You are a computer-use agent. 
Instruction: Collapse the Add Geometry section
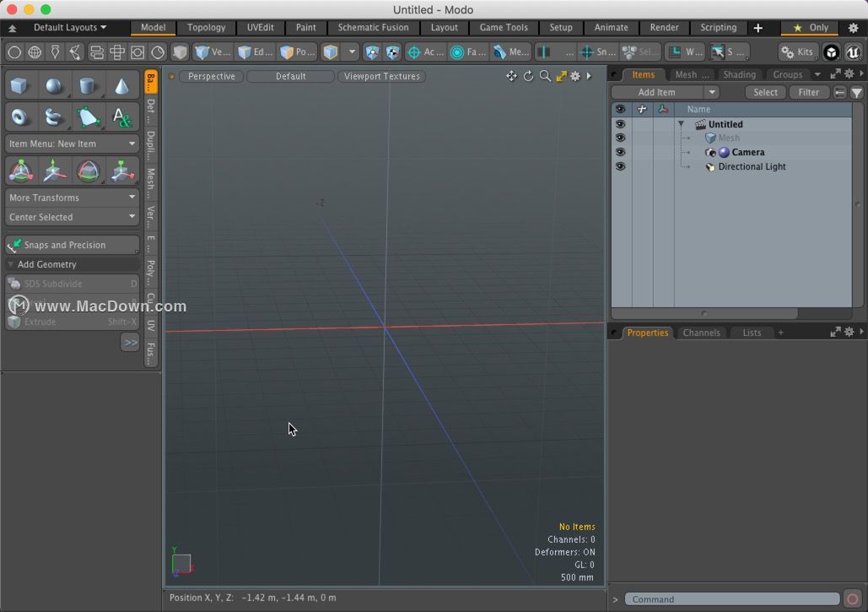point(10,265)
